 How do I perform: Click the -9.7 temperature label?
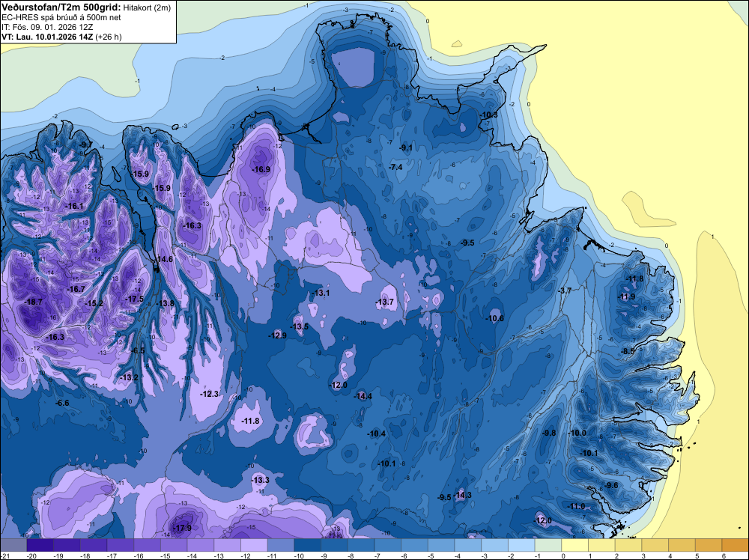(86, 144)
